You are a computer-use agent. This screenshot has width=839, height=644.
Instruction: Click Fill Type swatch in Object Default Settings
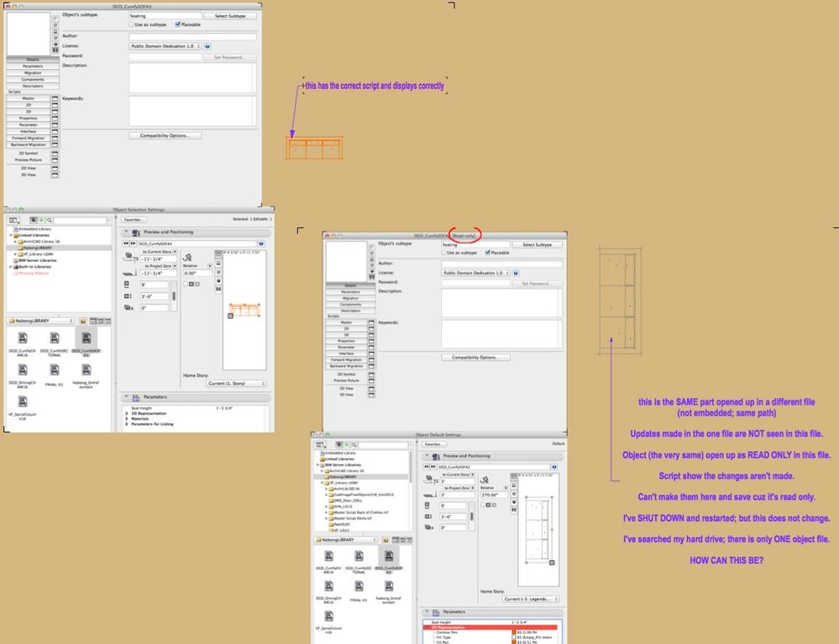[x=514, y=637]
